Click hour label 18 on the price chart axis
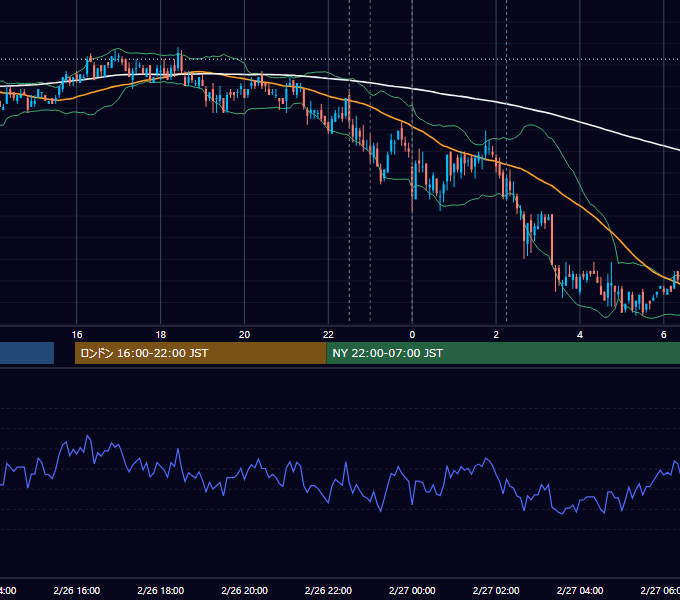The width and height of the screenshot is (680, 600). 160,334
